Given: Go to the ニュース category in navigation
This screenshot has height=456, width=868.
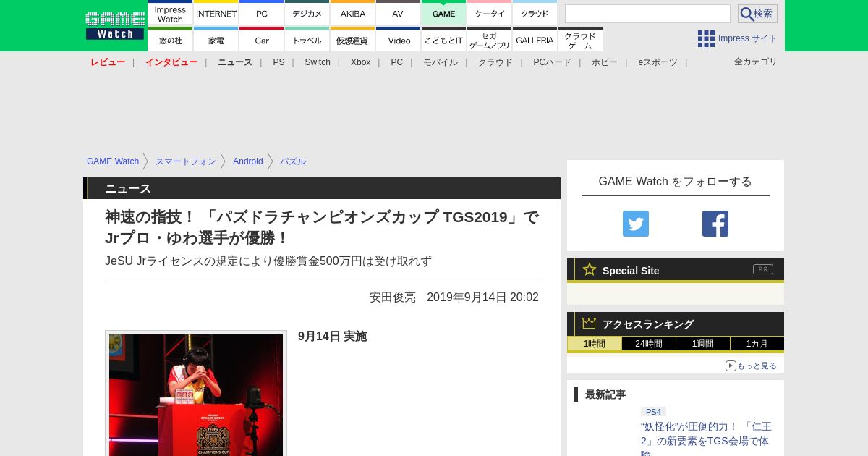Looking at the screenshot, I should pos(235,62).
